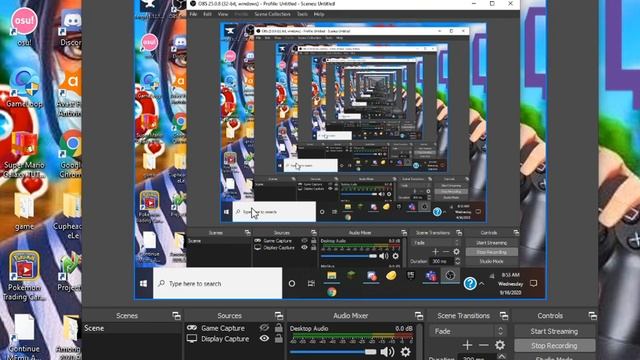
Task: Click 'Type here to search' in the largest previewed taskbar
Action: [x=218, y=283]
